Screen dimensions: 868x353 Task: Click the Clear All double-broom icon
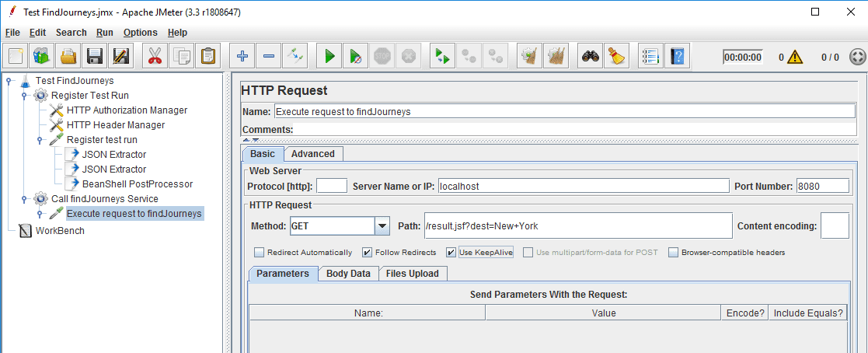(x=556, y=56)
